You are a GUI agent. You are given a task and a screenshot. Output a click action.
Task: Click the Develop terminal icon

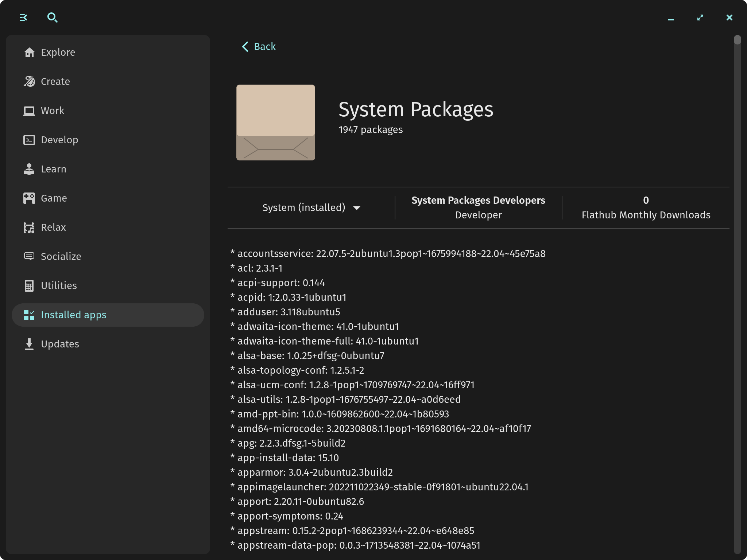pyautogui.click(x=29, y=140)
